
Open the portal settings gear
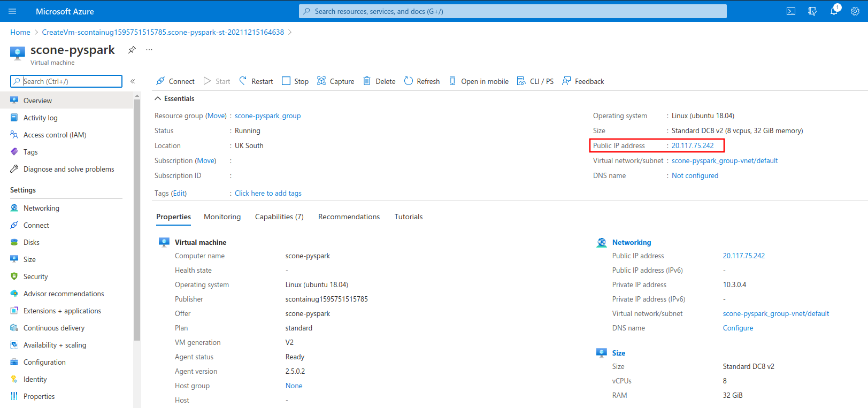855,11
